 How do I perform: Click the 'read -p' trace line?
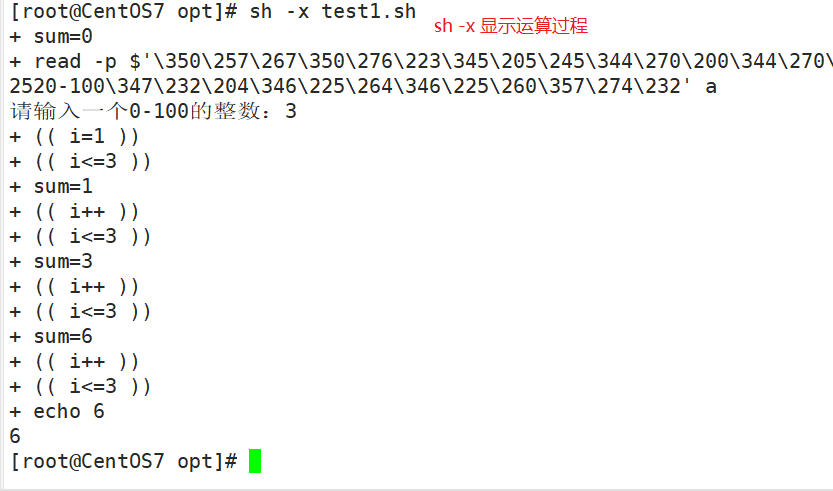tap(421, 61)
